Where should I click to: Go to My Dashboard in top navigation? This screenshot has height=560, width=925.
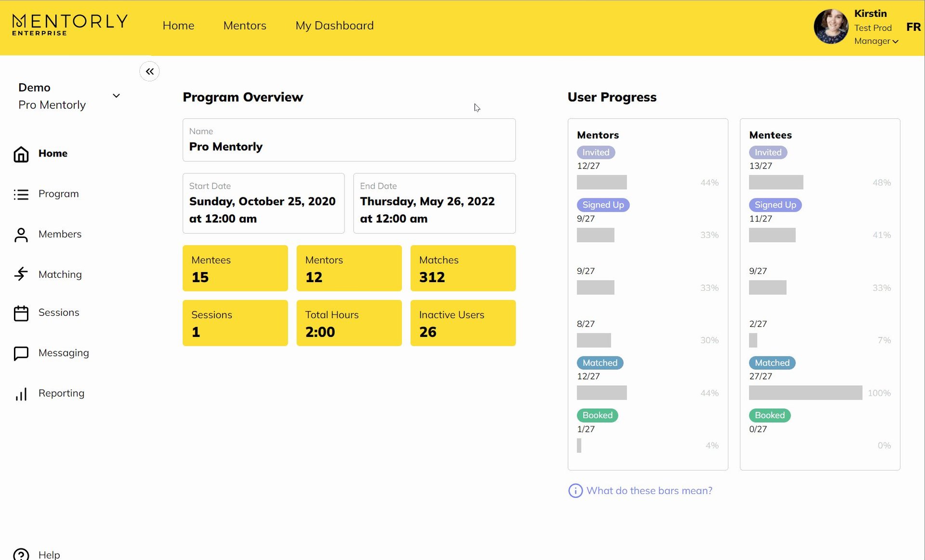tap(334, 26)
